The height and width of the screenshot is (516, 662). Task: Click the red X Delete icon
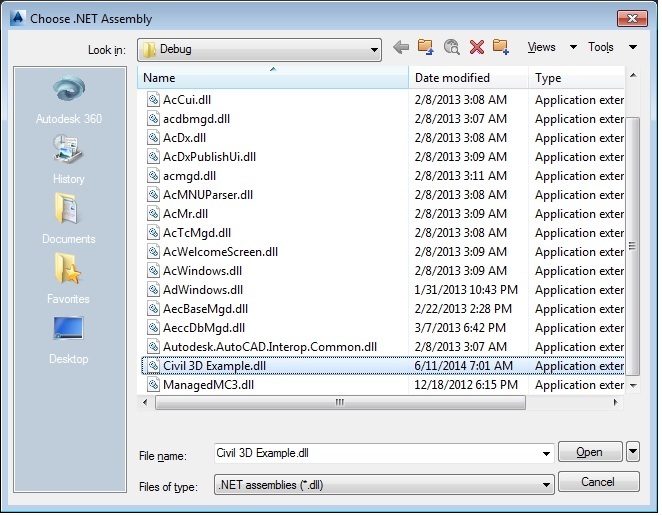(x=477, y=47)
